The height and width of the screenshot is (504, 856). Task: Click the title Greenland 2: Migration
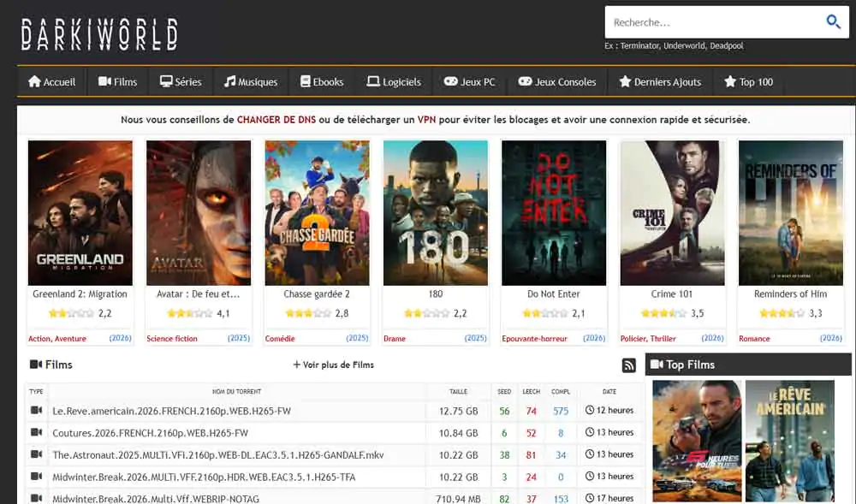click(x=80, y=294)
